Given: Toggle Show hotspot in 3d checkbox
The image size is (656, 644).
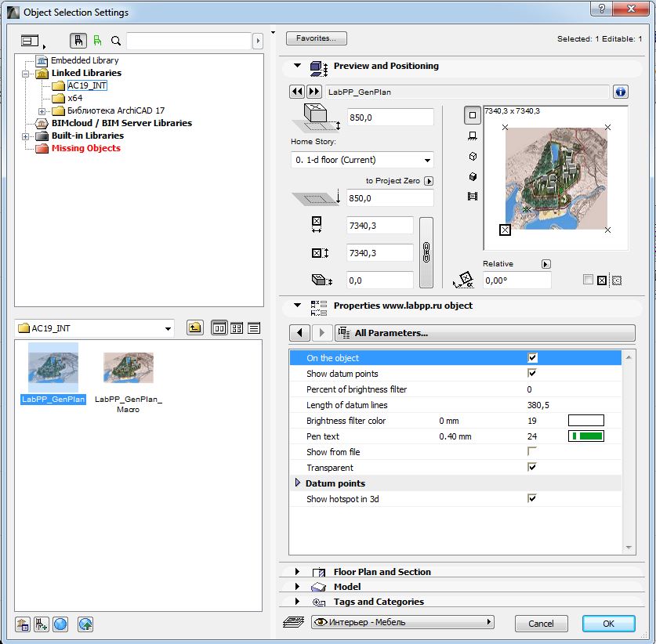Looking at the screenshot, I should click(532, 498).
